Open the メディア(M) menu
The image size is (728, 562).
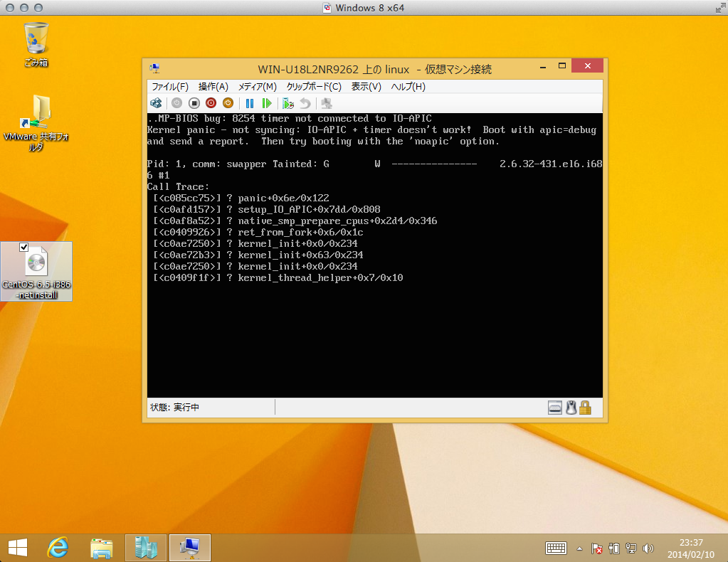pos(257,87)
